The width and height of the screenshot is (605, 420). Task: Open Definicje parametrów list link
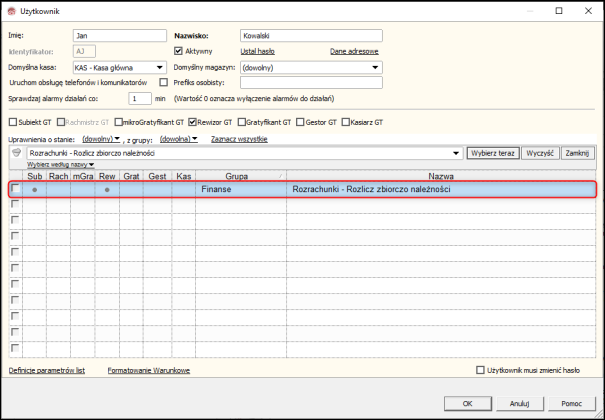point(47,371)
